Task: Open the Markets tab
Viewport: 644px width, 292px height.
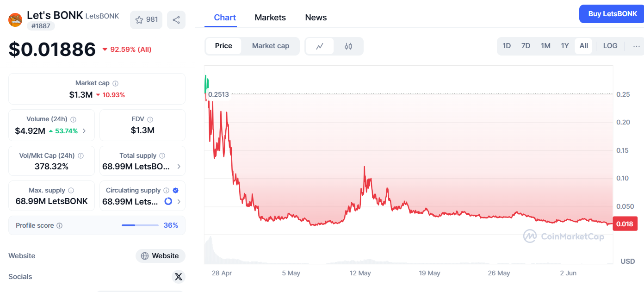Action: point(270,18)
